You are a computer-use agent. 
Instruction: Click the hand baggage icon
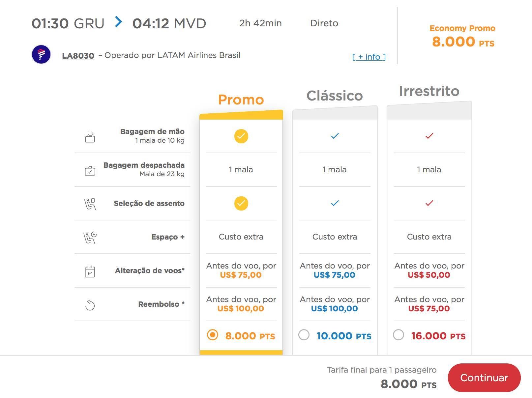coord(90,136)
